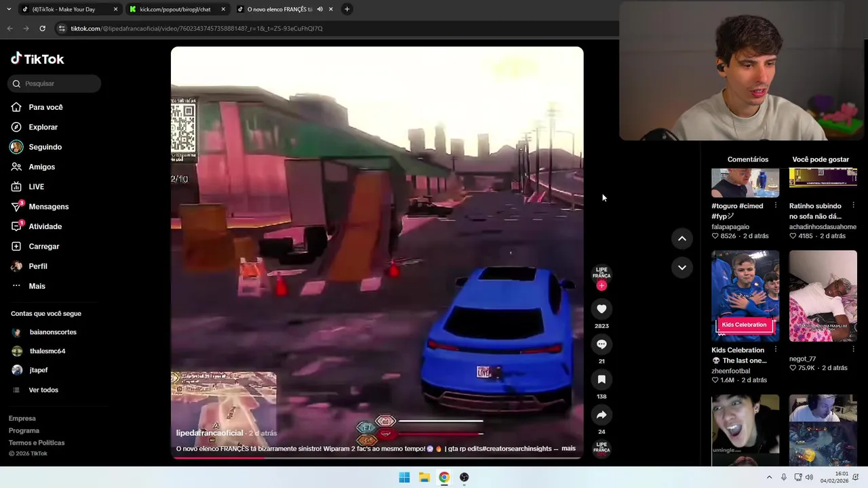
Task: Like the video with heart icon
Action: point(601,309)
